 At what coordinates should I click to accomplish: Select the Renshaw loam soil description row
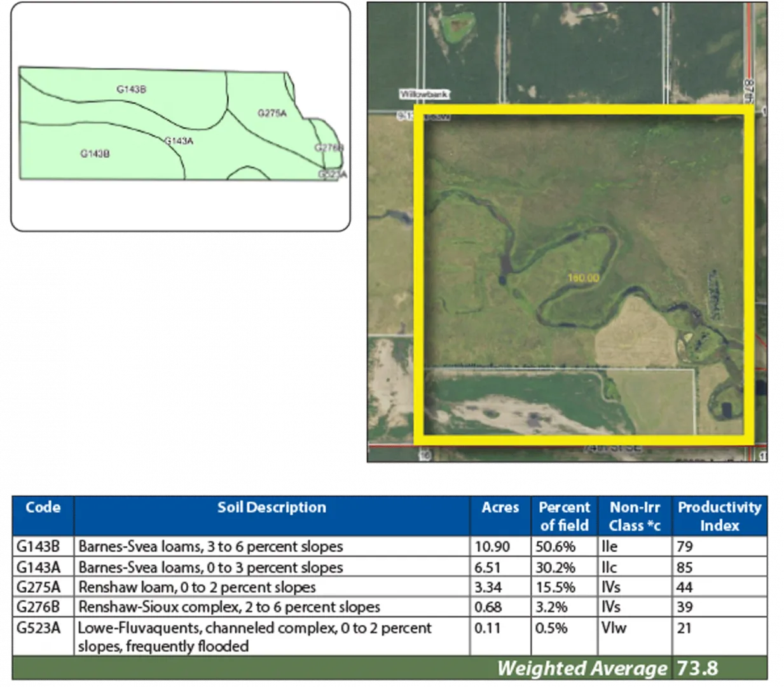tap(197, 586)
